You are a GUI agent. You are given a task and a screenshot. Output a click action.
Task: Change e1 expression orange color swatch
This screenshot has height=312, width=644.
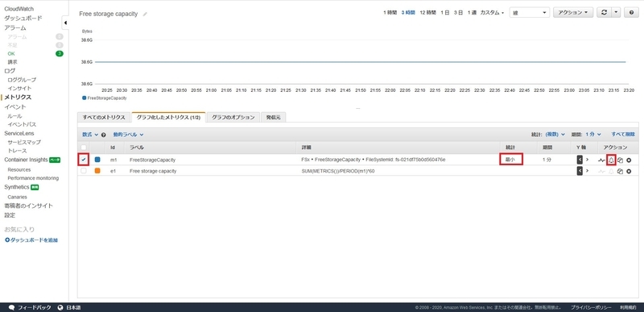[97, 171]
